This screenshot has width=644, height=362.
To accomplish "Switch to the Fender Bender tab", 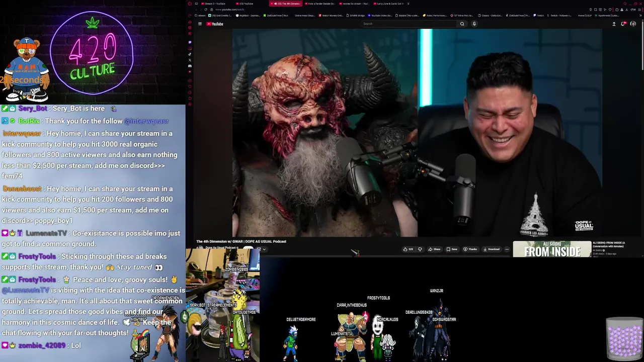I will coord(320,4).
